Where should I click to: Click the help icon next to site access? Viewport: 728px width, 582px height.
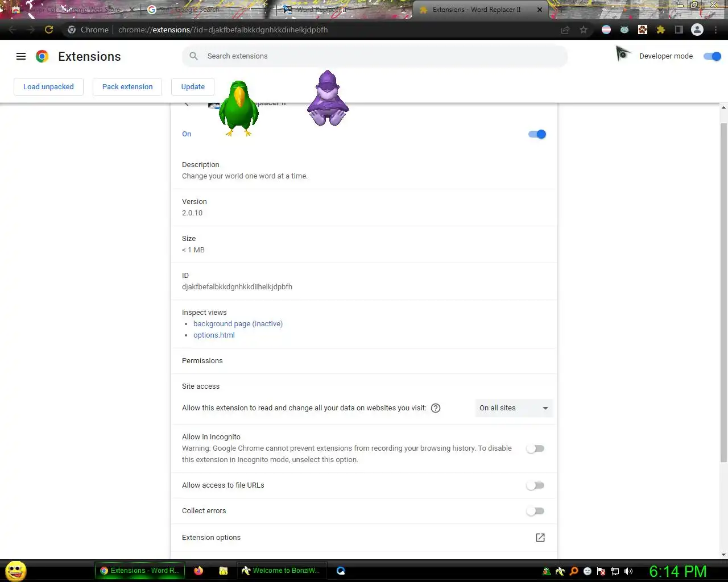click(x=436, y=408)
